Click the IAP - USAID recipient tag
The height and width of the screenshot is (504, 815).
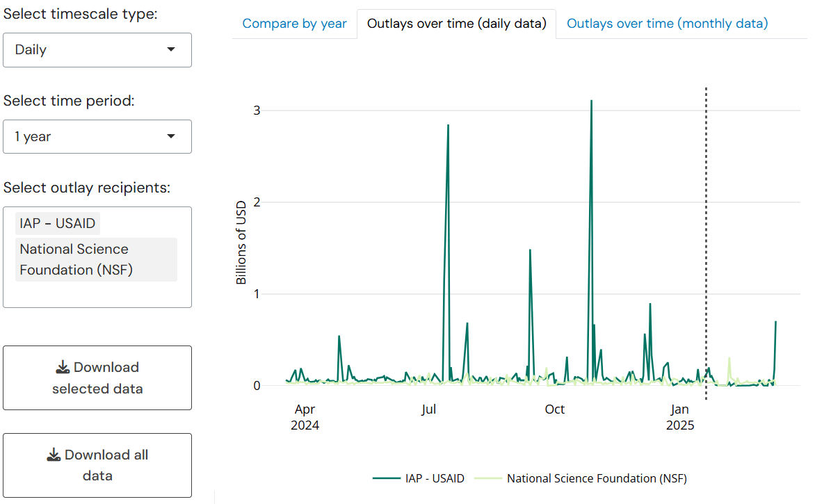point(58,224)
